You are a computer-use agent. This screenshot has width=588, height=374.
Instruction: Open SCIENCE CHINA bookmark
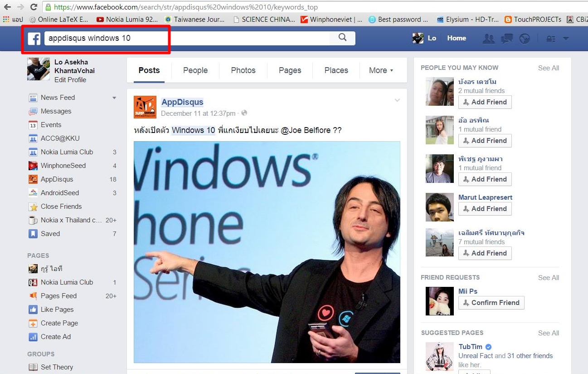click(264, 20)
